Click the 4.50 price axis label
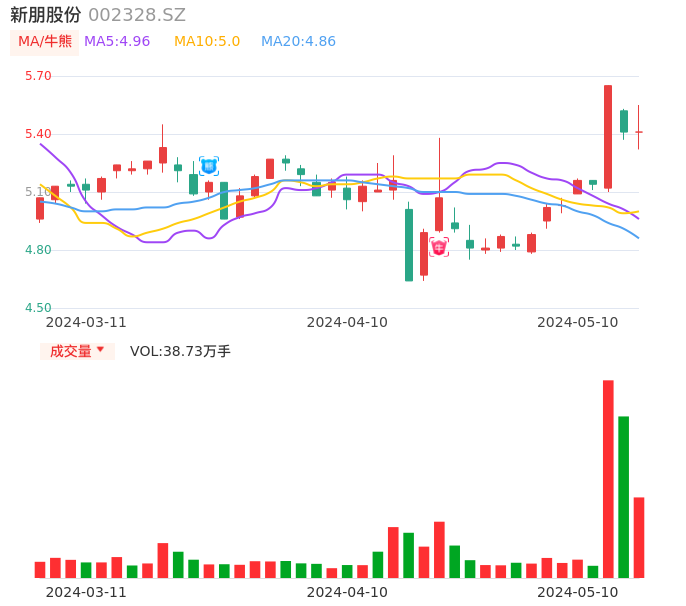Image resolution: width=686 pixels, height=606 pixels. click(38, 308)
